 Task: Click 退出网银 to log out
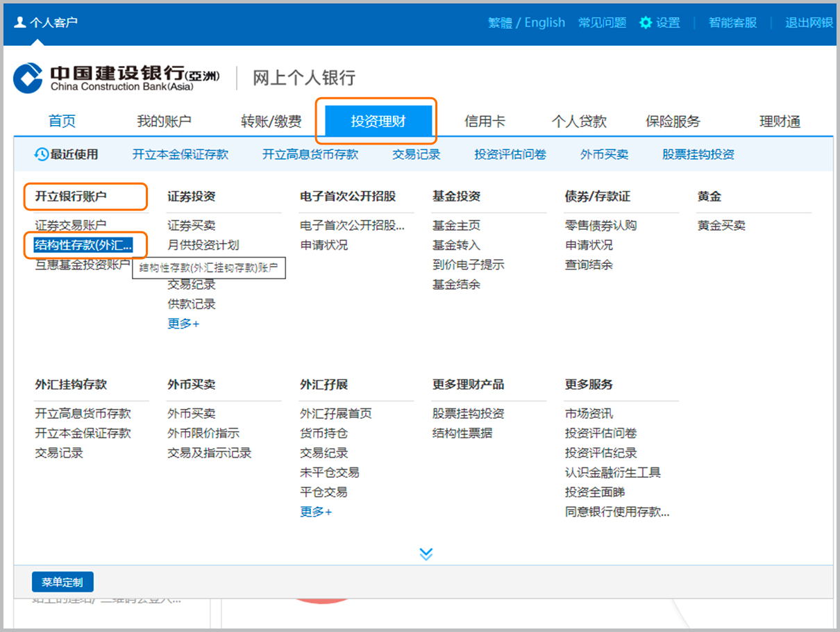[809, 22]
